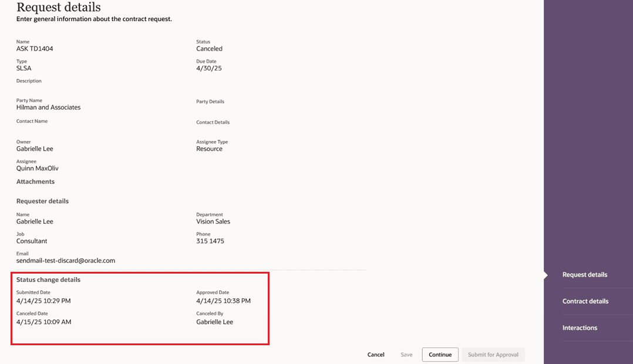Click the Owner field Gabrielle Lee
This screenshot has height=364, width=633.
(x=33, y=149)
